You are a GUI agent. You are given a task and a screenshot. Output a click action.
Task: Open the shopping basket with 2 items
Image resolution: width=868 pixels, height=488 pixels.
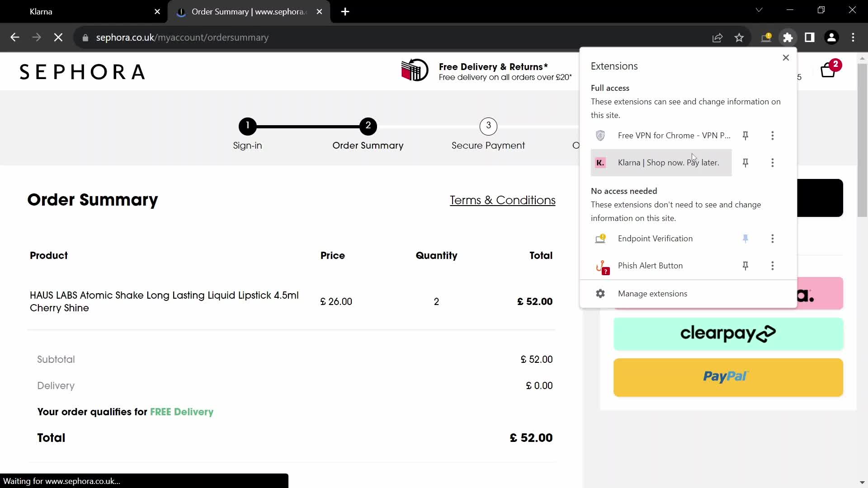(x=830, y=69)
